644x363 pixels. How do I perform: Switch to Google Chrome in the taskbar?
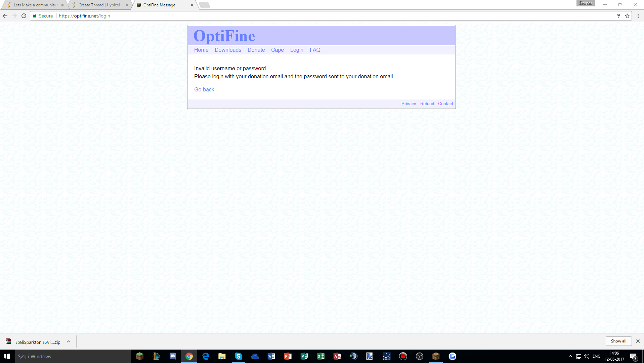(x=189, y=356)
